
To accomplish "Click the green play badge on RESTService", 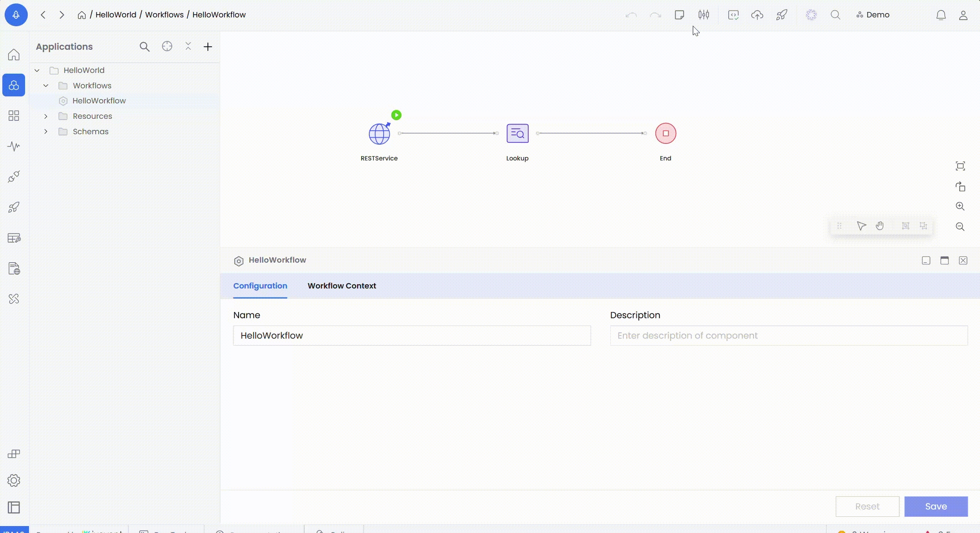I will [x=396, y=115].
